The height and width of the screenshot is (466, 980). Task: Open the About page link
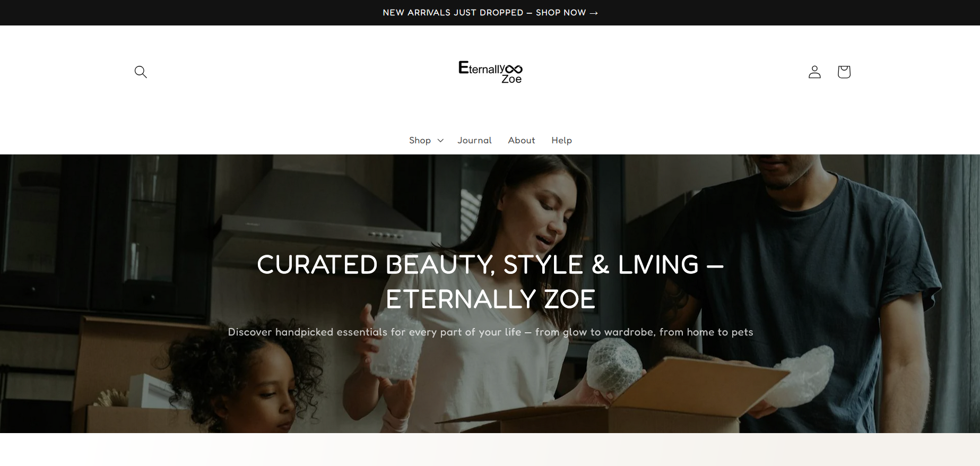521,140
